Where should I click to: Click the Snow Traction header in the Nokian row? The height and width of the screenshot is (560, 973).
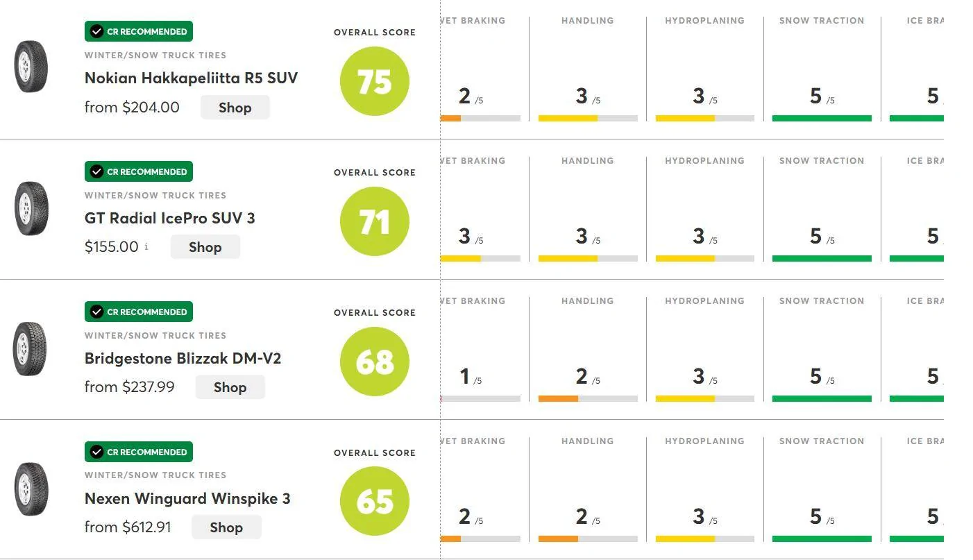pos(822,21)
